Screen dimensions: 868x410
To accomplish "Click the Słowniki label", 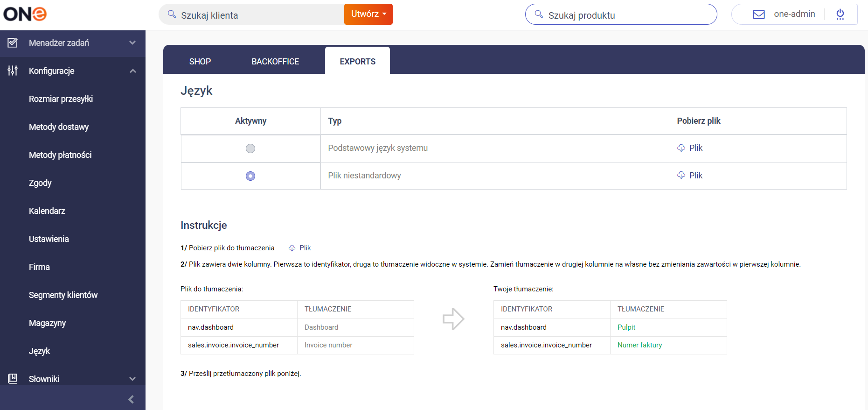I will 44,379.
